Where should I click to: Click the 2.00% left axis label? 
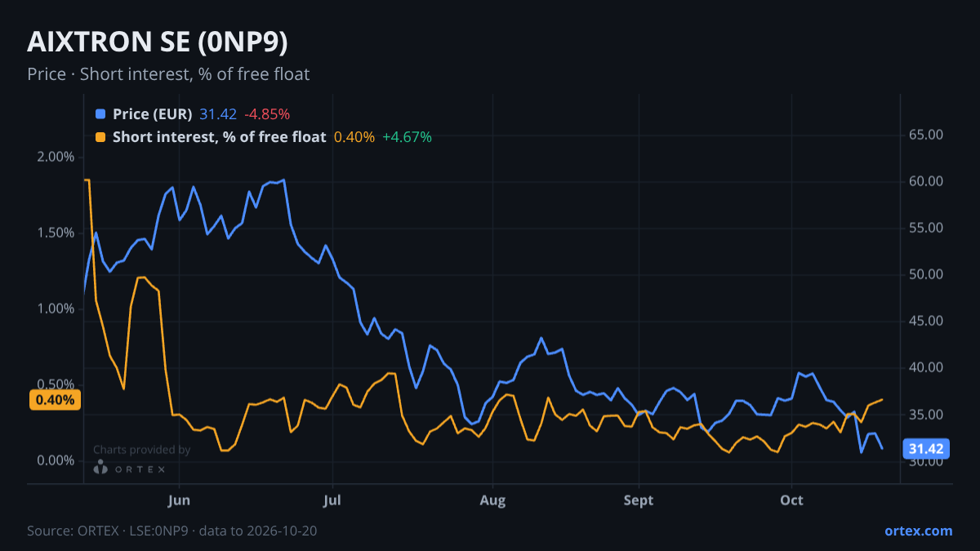(56, 157)
